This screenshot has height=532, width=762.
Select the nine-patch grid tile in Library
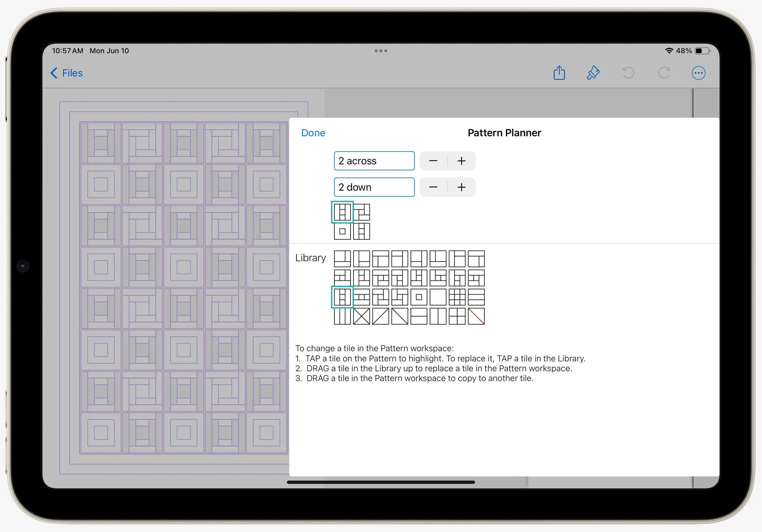(457, 297)
